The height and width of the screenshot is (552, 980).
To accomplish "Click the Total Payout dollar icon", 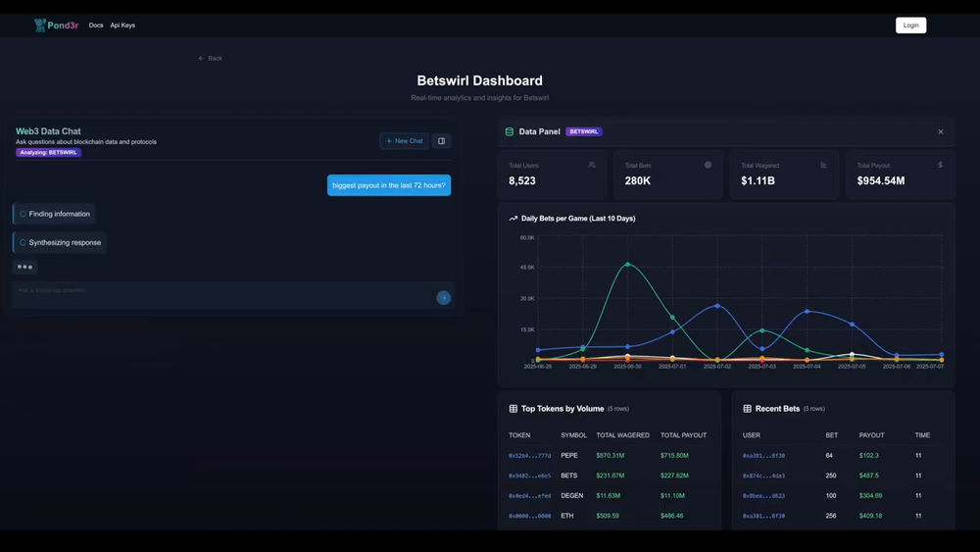I will 940,165.
